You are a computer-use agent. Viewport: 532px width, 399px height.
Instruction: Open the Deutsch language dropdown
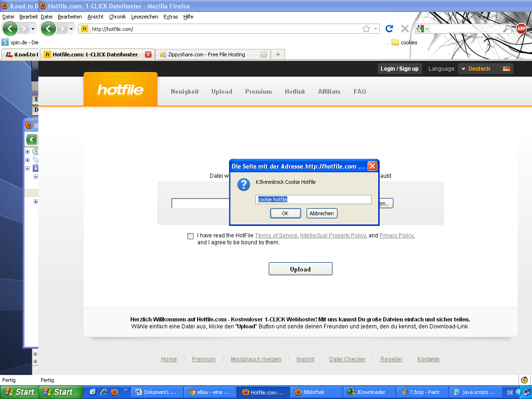(485, 68)
